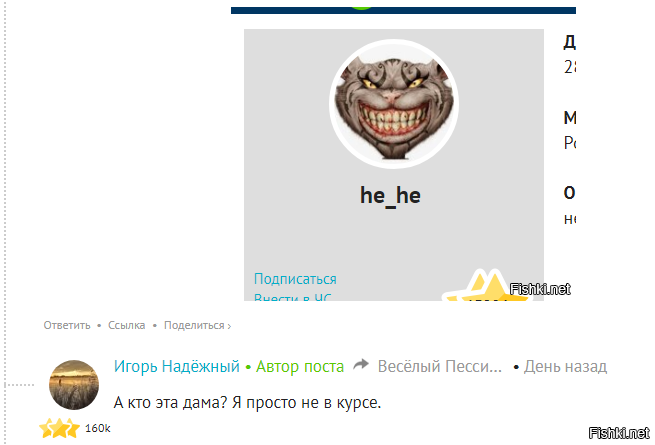Viewport: 655px width, 445px height.
Task: Click the 160k rating count
Action: 97,429
